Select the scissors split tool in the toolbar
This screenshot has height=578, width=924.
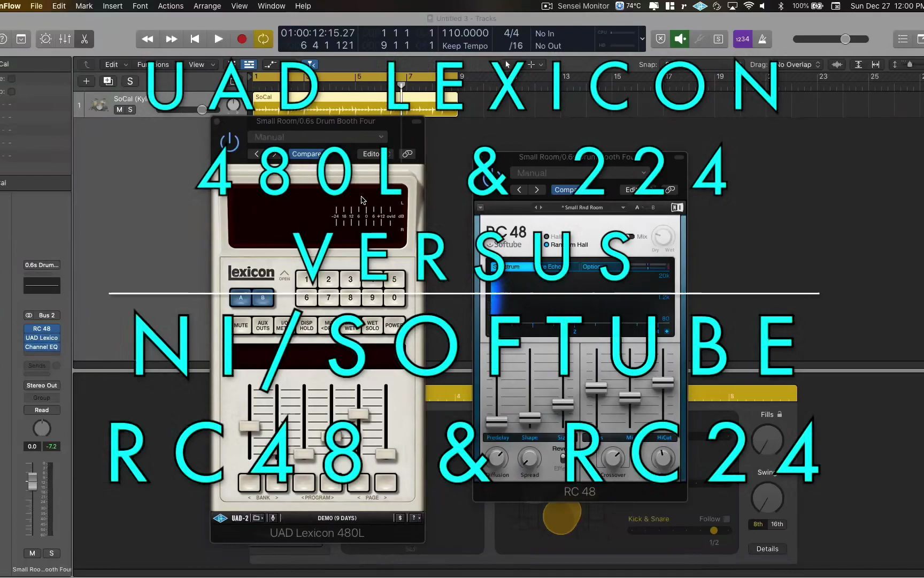(84, 39)
